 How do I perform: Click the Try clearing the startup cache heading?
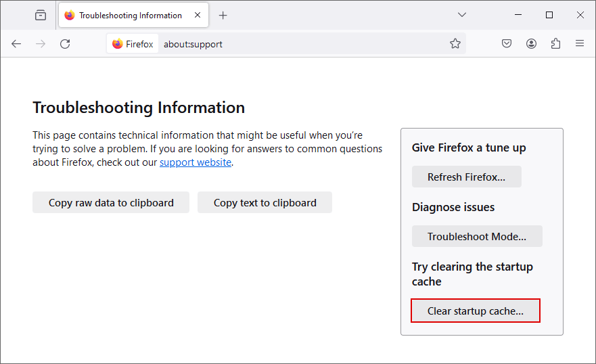[x=472, y=274]
